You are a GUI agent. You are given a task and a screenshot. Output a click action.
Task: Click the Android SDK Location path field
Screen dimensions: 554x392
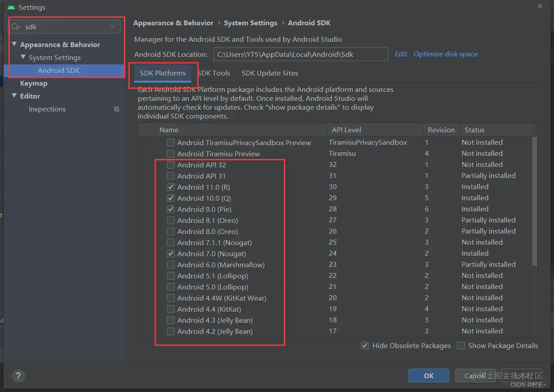click(301, 54)
